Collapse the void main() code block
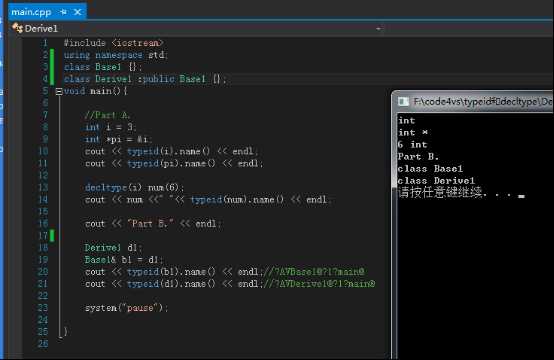554x360 pixels. click(59, 92)
